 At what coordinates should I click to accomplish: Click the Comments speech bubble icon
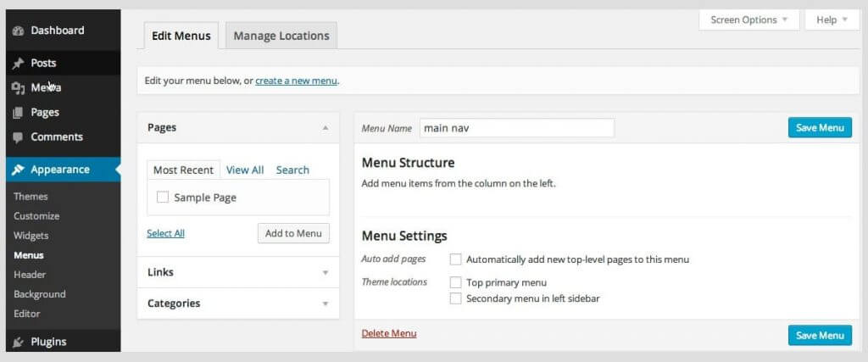click(19, 137)
